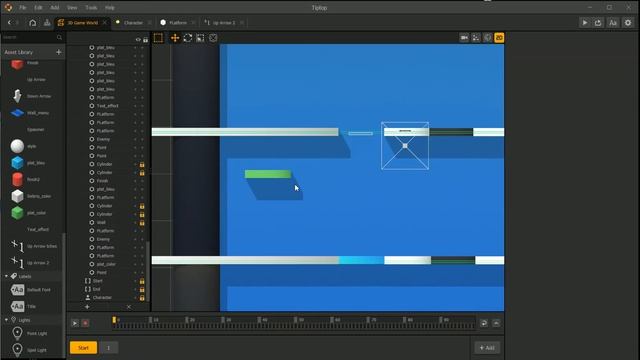Activate the rotate tool
640x360 pixels.
pos(188,38)
